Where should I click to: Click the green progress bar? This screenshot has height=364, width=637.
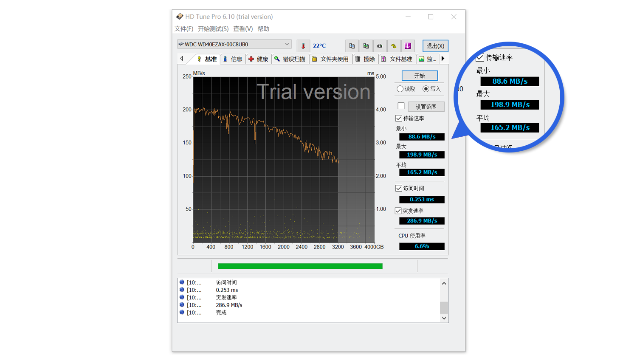click(x=300, y=266)
